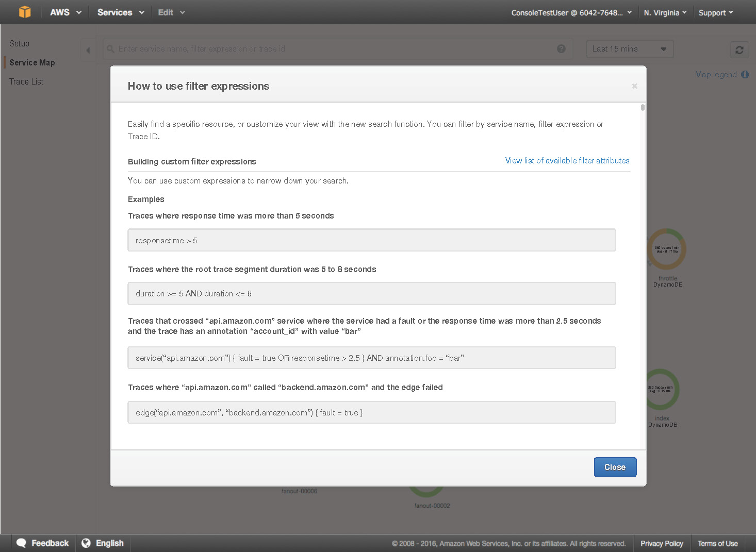
Task: Click the Map legend info icon
Action: coord(745,75)
